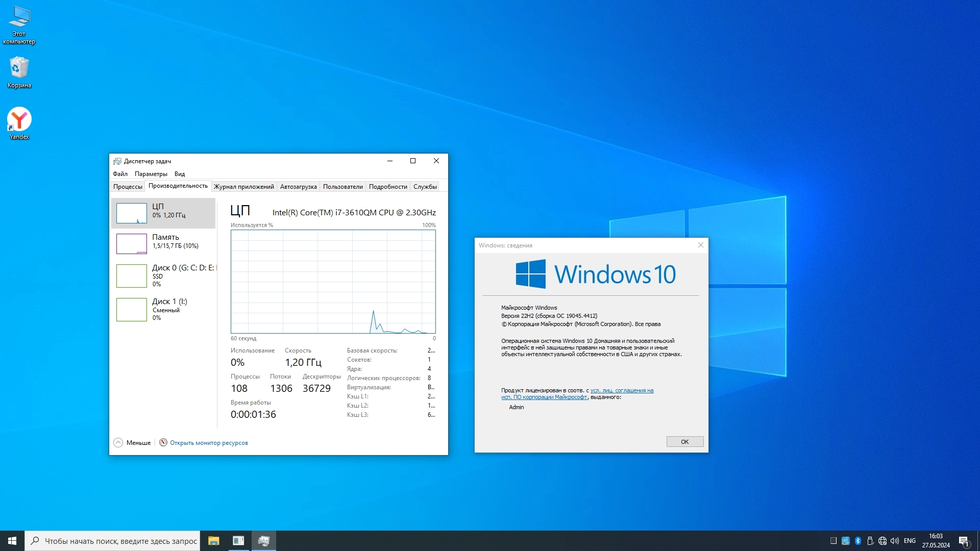This screenshot has height=551, width=980.
Task: Collapse Task Manager with Меньше
Action: [132, 443]
